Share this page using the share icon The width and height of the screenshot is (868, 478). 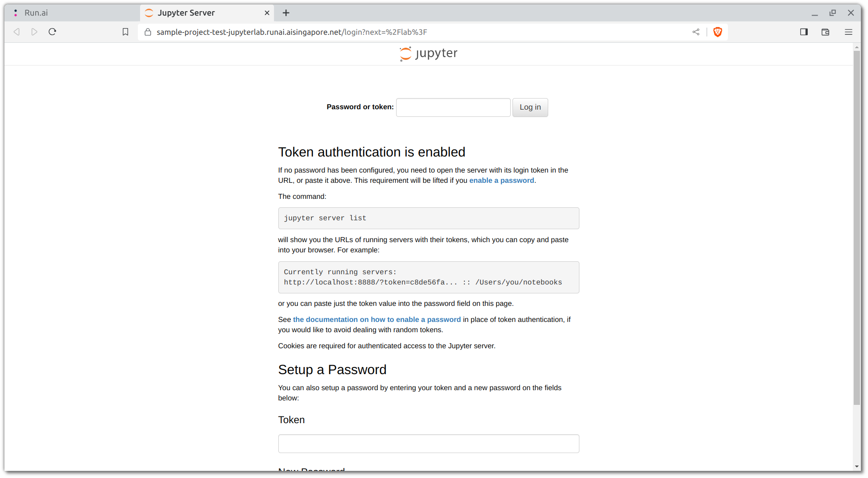tap(696, 32)
